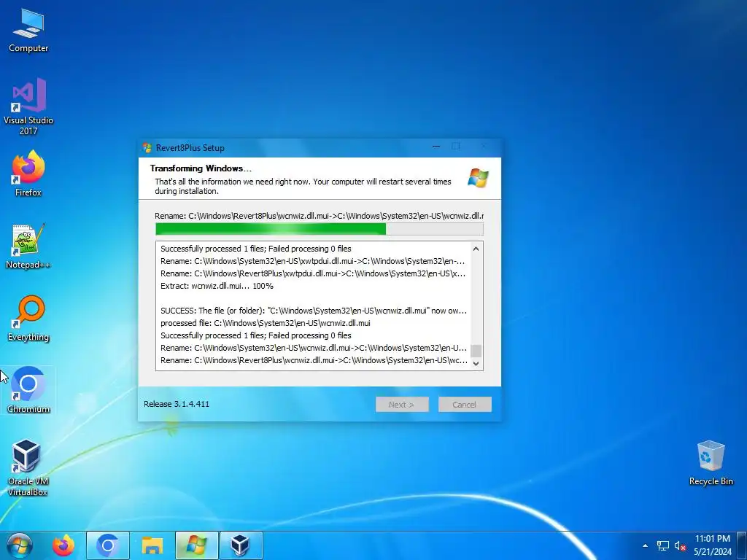The height and width of the screenshot is (560, 747).
Task: Click the "Transforming Windows..." heading
Action: click(x=201, y=168)
